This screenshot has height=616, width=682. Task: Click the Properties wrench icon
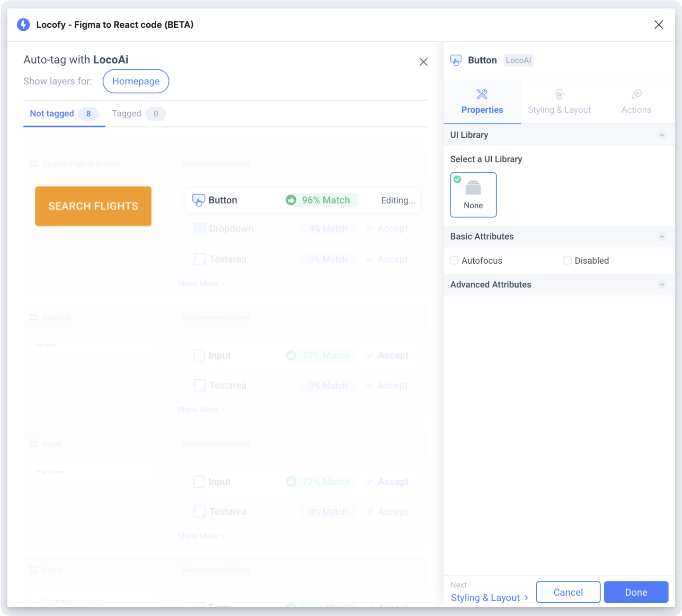point(482,94)
